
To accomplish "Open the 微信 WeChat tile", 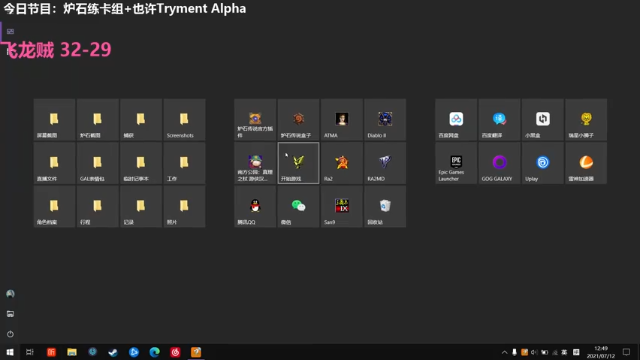I will pyautogui.click(x=298, y=207).
